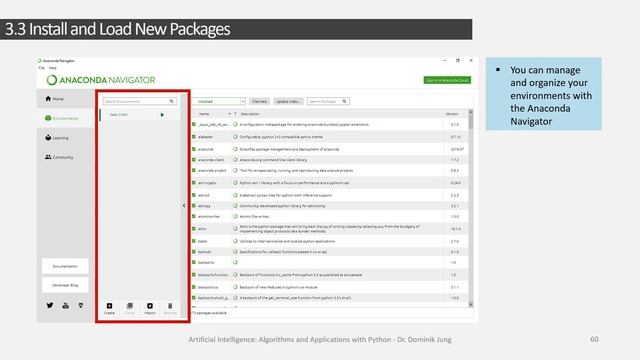
Task: Click the play arrow beside base (root)
Action: click(x=162, y=115)
